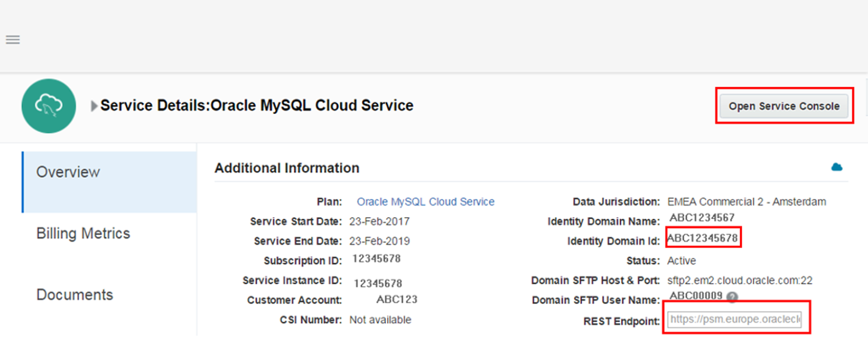Click the blue cloud icon beside Additional Information

836,167
